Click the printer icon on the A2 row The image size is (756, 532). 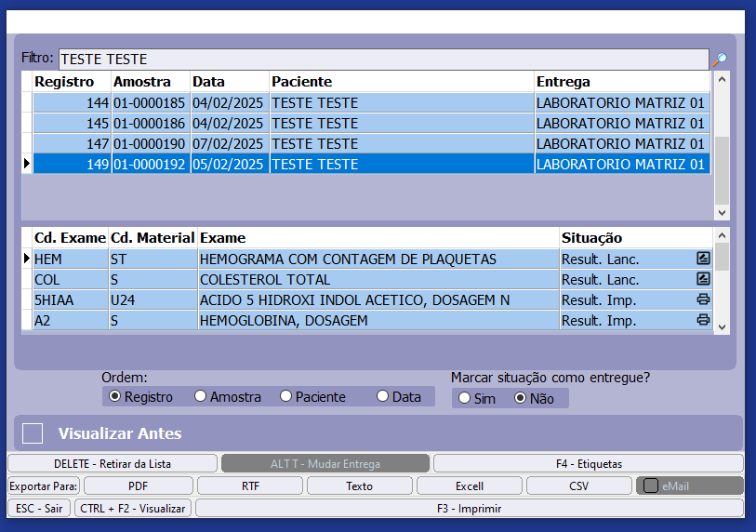(703, 320)
